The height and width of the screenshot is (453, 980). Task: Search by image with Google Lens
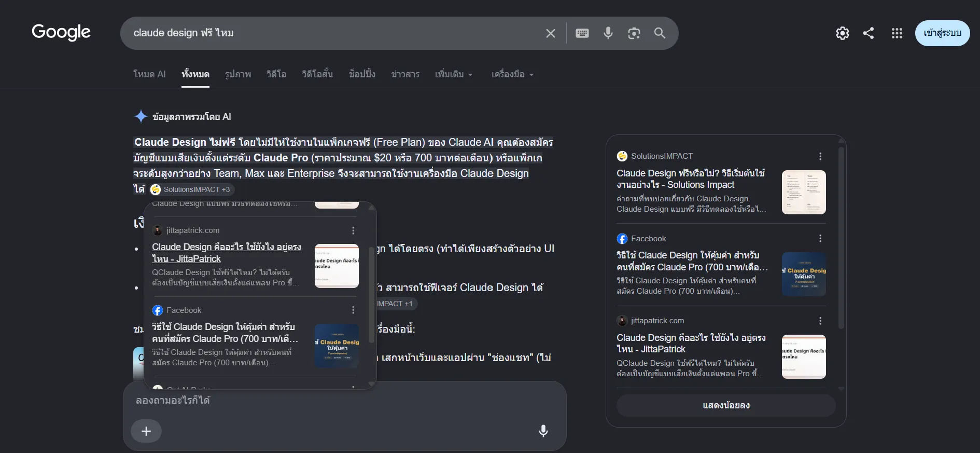coord(634,33)
